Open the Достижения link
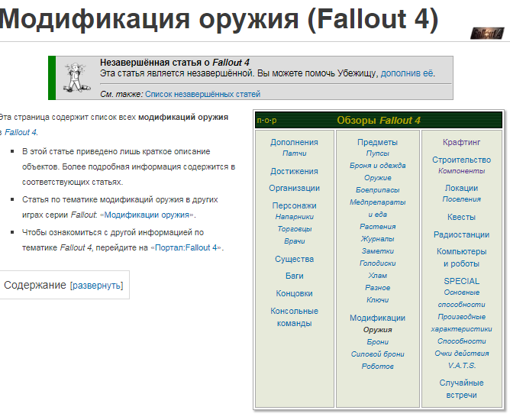This screenshot has width=510, height=420. pyautogui.click(x=294, y=171)
